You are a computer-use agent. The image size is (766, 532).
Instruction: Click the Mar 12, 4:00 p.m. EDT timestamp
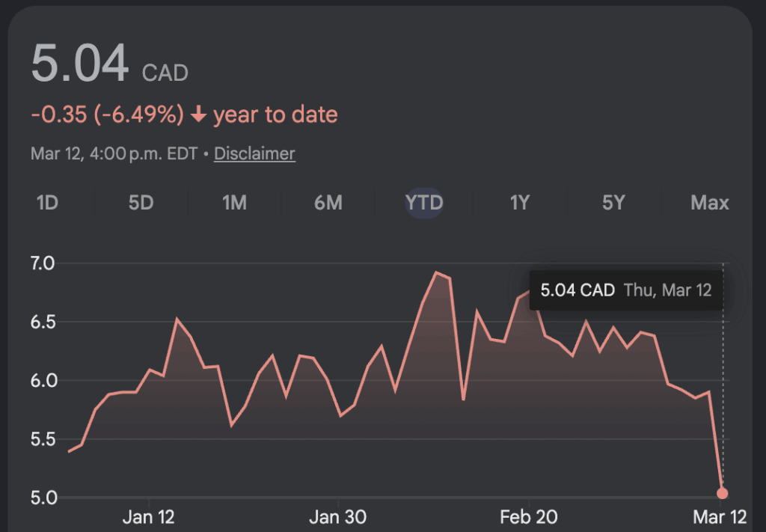click(x=114, y=153)
